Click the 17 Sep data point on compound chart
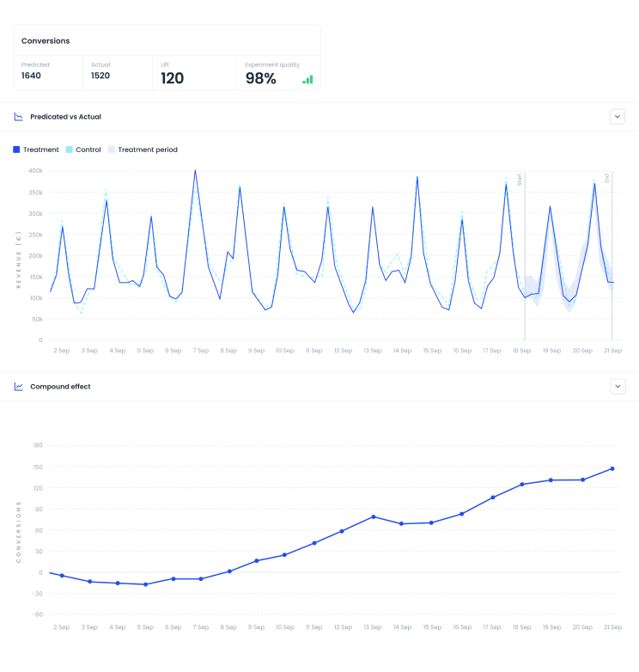639x672 pixels. pos(493,498)
